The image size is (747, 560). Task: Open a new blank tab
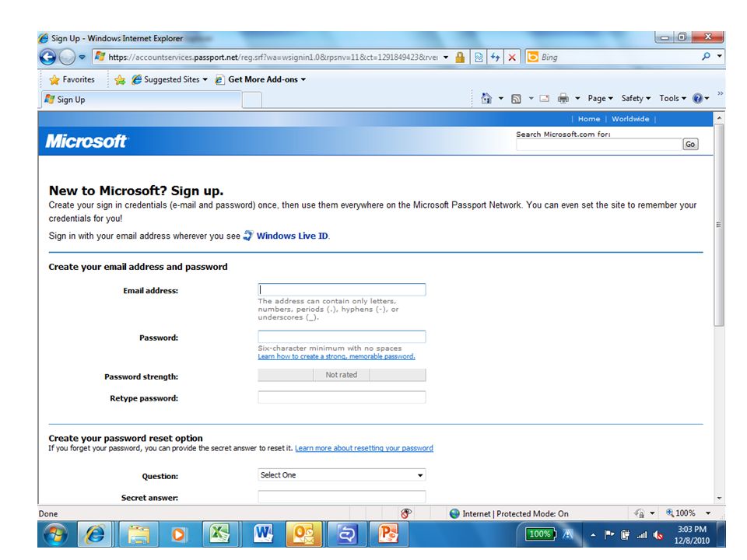tap(252, 100)
